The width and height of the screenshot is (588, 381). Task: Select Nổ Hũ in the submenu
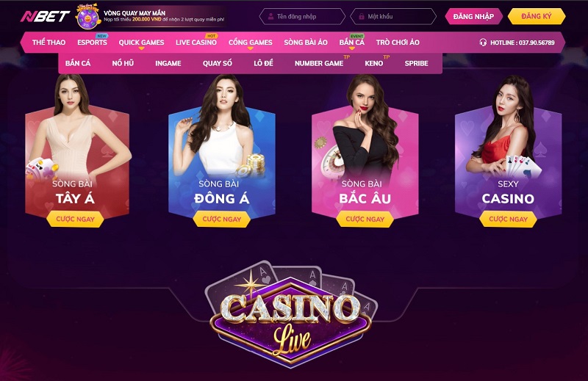tap(123, 63)
